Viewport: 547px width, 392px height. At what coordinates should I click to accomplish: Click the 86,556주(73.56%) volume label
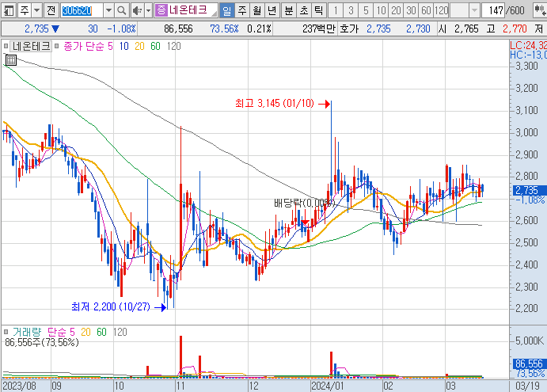[42, 342]
